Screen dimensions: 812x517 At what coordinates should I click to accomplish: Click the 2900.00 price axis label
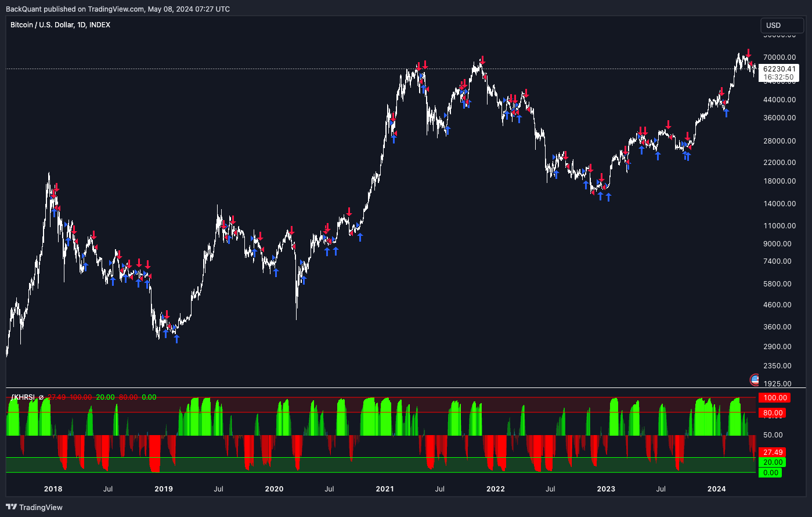(778, 347)
